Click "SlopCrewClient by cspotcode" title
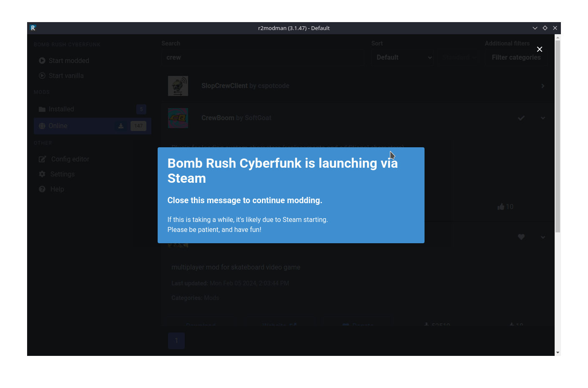 pyautogui.click(x=245, y=86)
